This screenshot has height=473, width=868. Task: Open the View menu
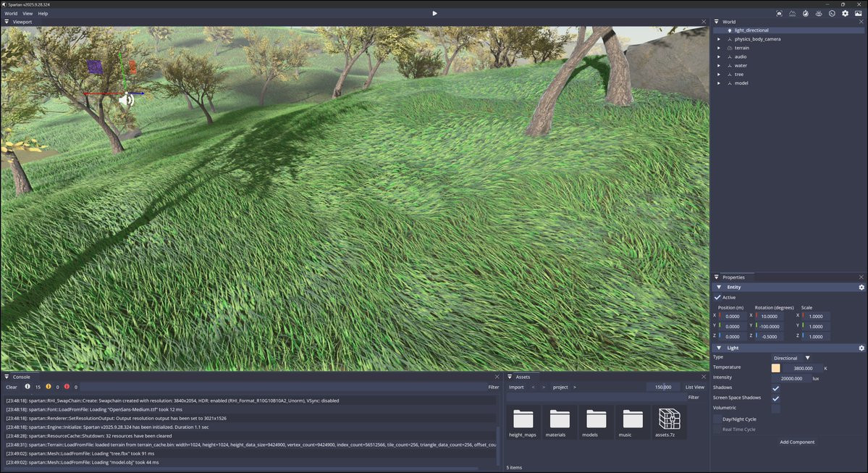(28, 13)
